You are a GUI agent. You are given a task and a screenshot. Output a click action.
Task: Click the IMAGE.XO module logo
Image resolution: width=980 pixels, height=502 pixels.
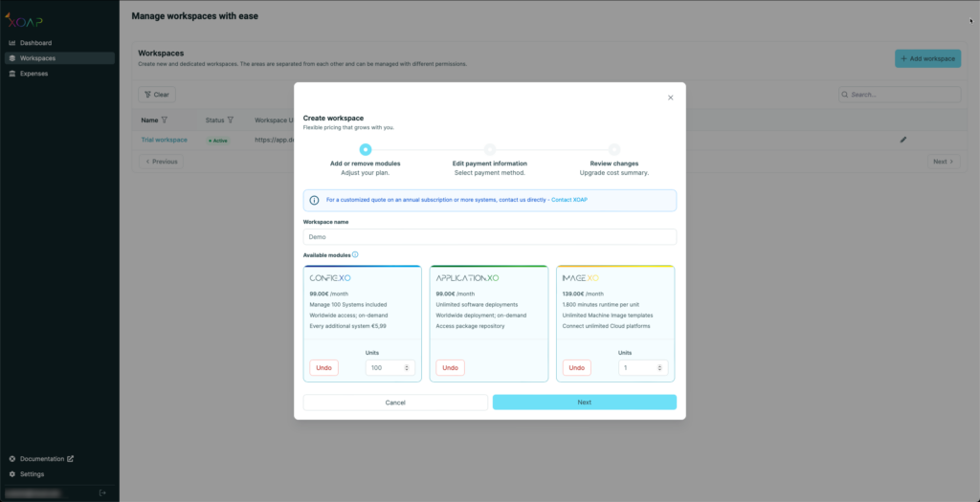pyautogui.click(x=581, y=278)
